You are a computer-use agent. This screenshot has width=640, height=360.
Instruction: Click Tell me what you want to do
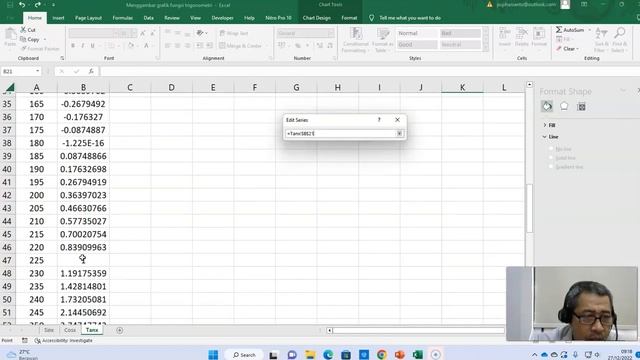coord(410,18)
